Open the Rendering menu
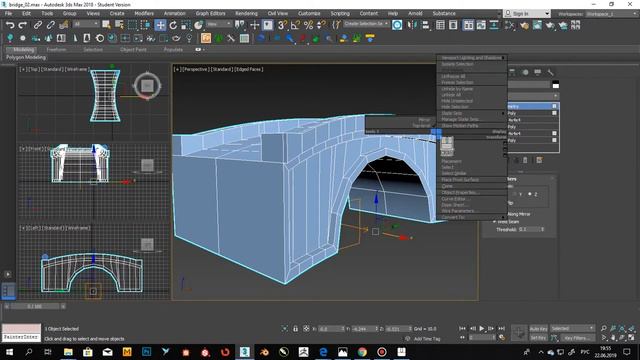 (246, 13)
